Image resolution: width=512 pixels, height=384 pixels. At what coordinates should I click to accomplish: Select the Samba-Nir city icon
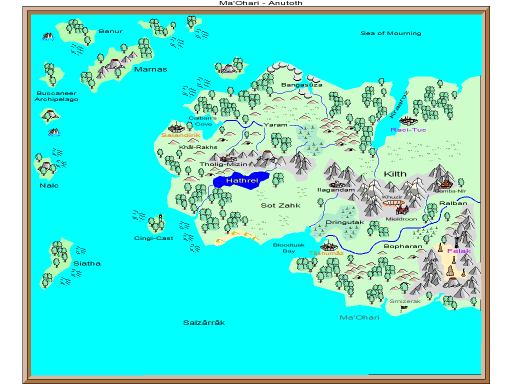446,184
